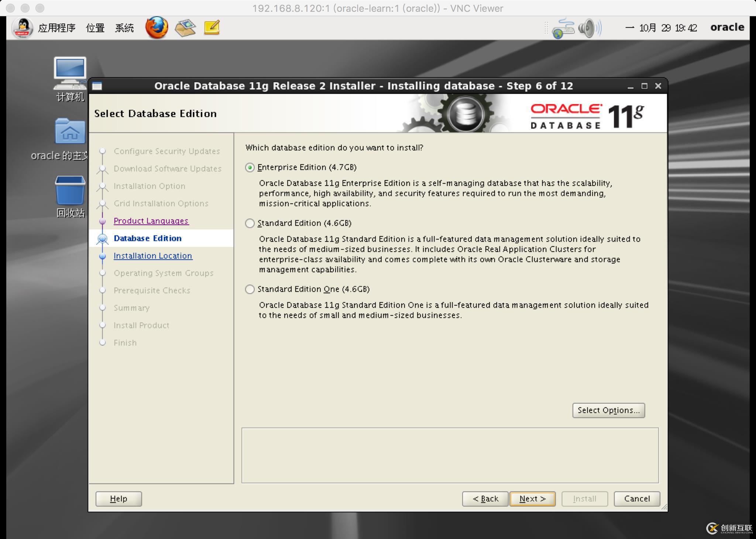Open the mail application icon in panel
Screen dimensions: 756x539
(x=185, y=28)
